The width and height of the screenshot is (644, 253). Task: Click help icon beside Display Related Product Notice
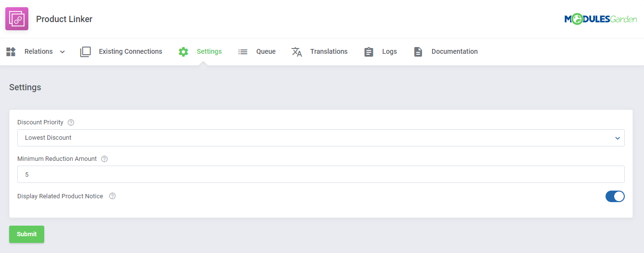(112, 196)
